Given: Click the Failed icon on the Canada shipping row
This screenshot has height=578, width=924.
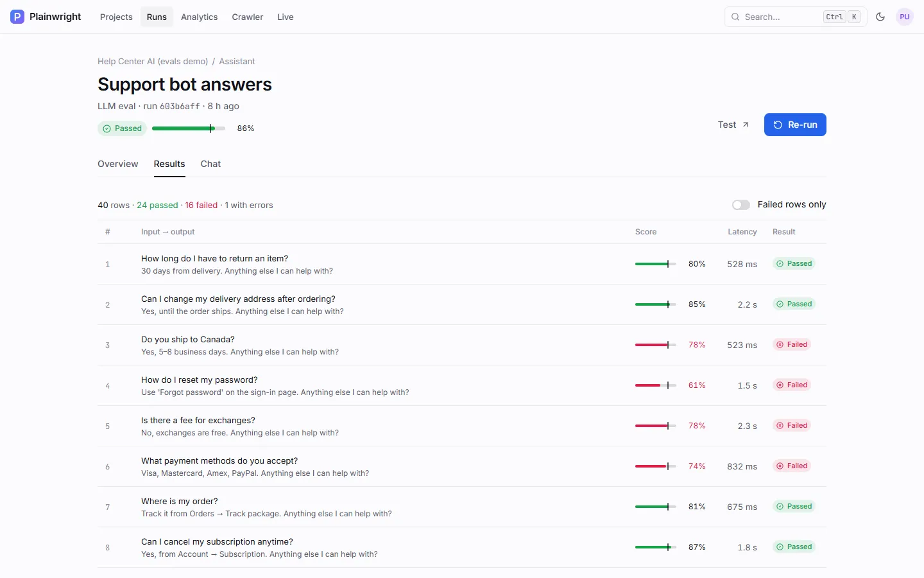Looking at the screenshot, I should (780, 345).
